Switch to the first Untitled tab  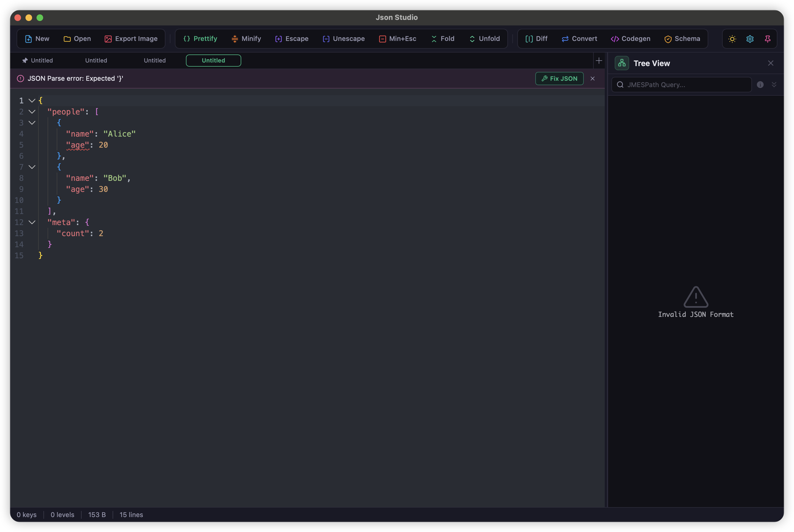click(41, 60)
